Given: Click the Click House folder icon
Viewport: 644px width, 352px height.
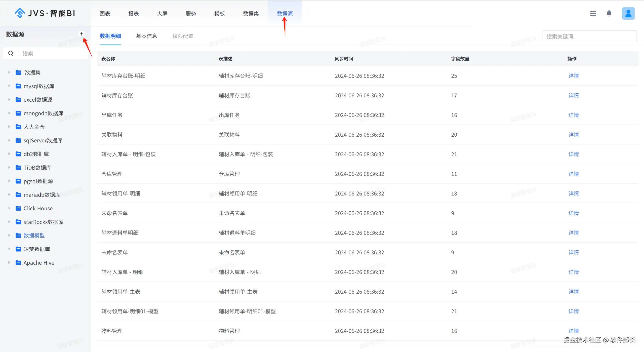Looking at the screenshot, I should (18, 208).
